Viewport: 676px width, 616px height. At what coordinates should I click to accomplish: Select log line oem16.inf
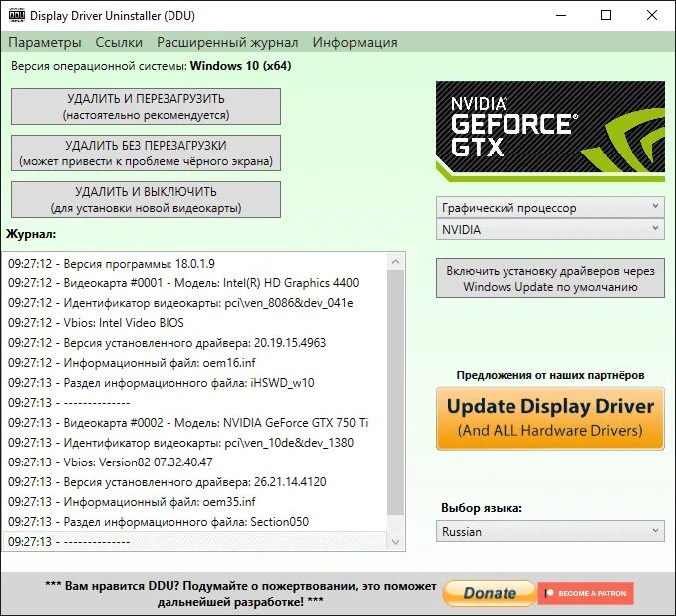pyautogui.click(x=194, y=363)
